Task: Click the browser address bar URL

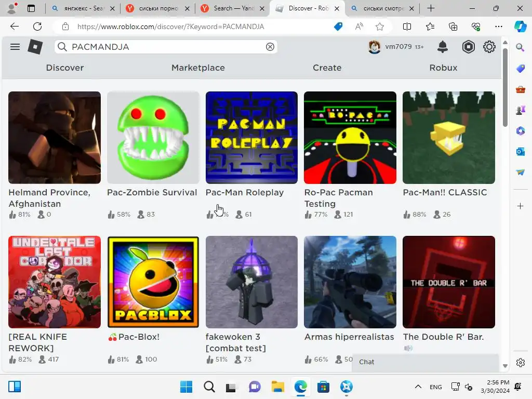Action: click(170, 26)
